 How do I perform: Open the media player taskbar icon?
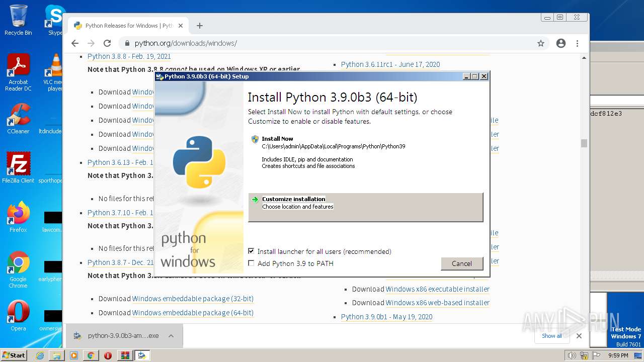pos(74,355)
